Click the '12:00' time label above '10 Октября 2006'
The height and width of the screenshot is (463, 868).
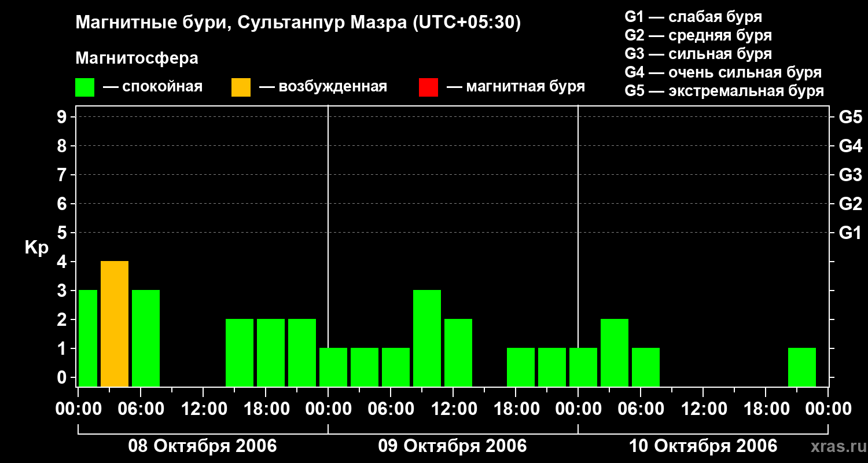[x=703, y=409]
